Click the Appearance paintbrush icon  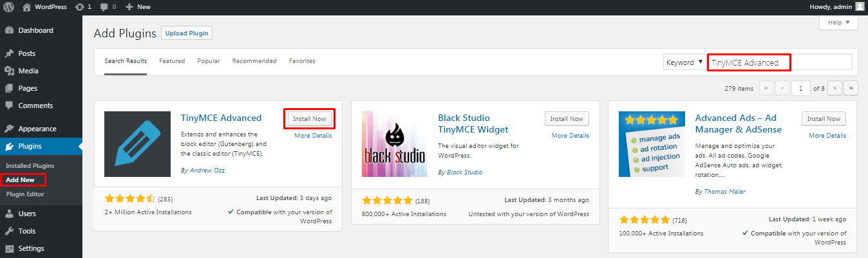(9, 129)
